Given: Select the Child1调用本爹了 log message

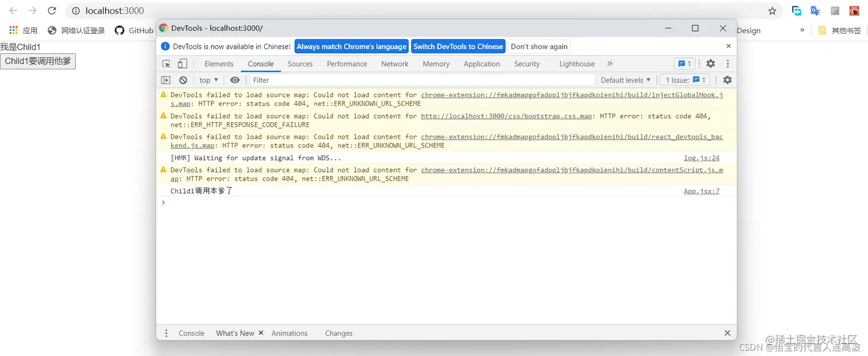Looking at the screenshot, I should point(201,191).
